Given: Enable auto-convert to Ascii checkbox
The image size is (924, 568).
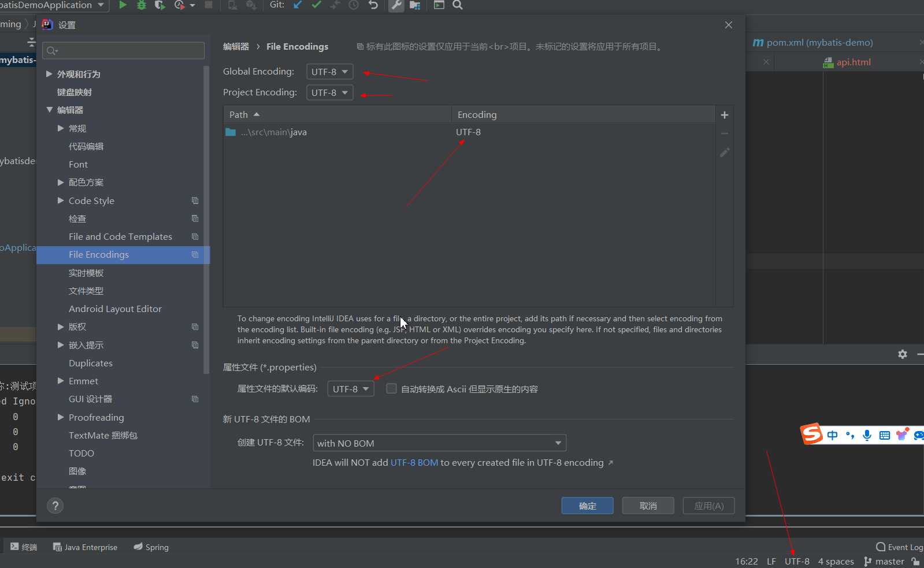Looking at the screenshot, I should tap(391, 389).
